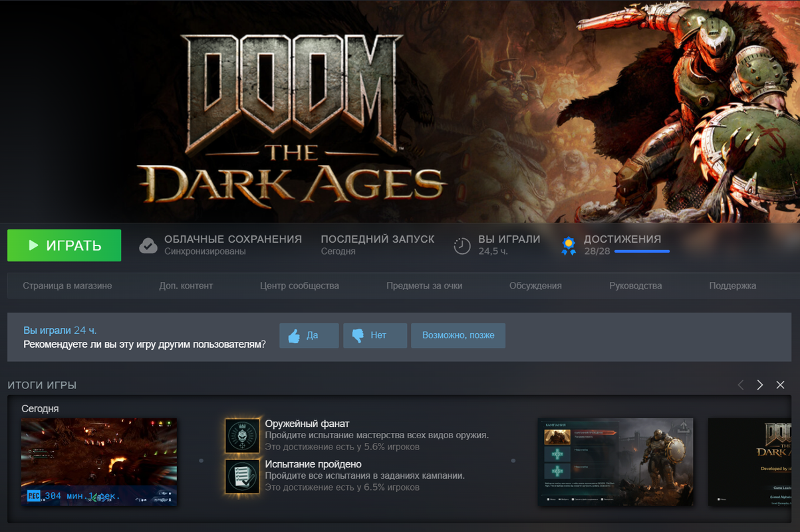Open Предметы за очки tab

tap(424, 285)
